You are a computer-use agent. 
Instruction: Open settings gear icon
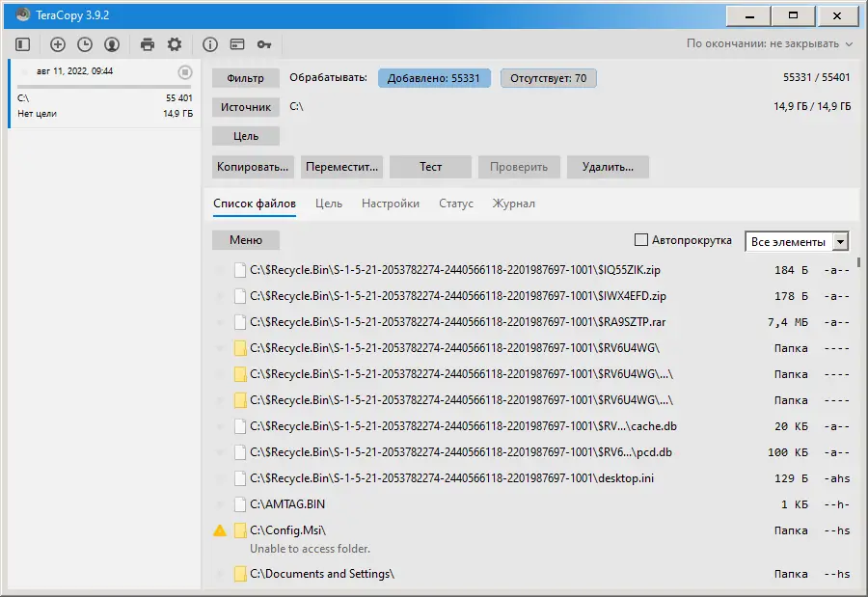click(175, 44)
